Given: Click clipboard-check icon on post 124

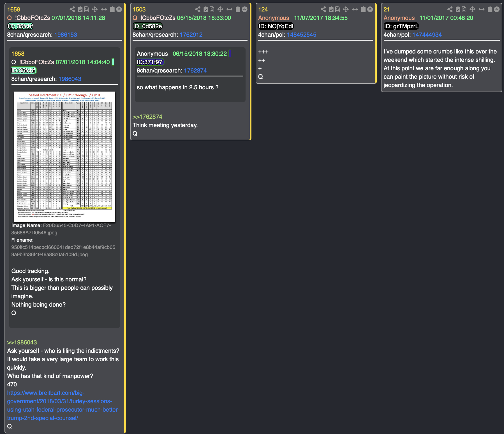Looking at the screenshot, I should 331,10.
